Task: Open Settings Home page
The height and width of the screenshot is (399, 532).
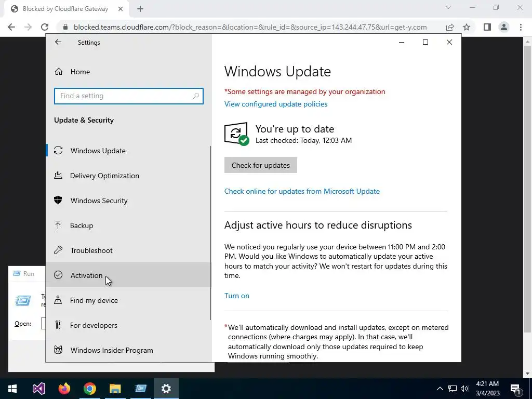Action: point(128,72)
